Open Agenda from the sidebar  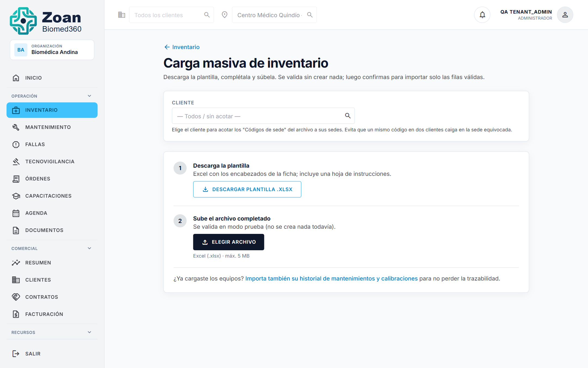pyautogui.click(x=52, y=213)
